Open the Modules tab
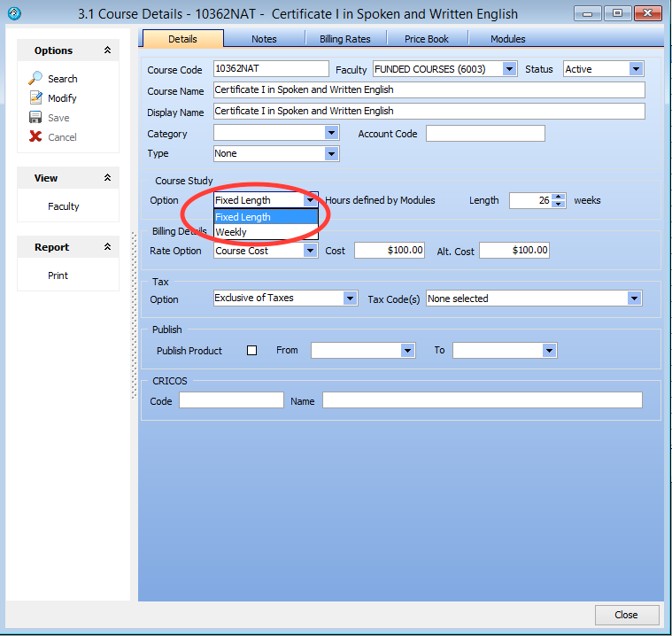The width and height of the screenshot is (672, 636). pos(507,39)
